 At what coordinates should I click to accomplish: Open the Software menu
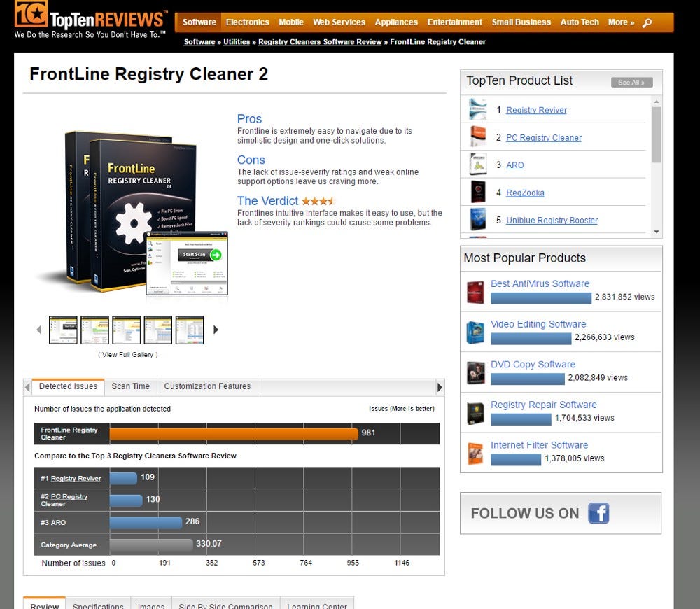pyautogui.click(x=199, y=22)
